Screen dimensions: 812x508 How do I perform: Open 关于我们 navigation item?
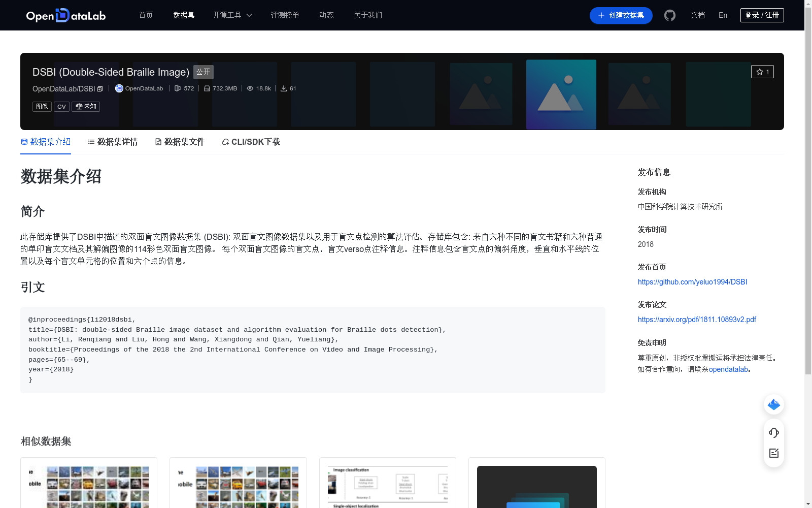pos(368,15)
